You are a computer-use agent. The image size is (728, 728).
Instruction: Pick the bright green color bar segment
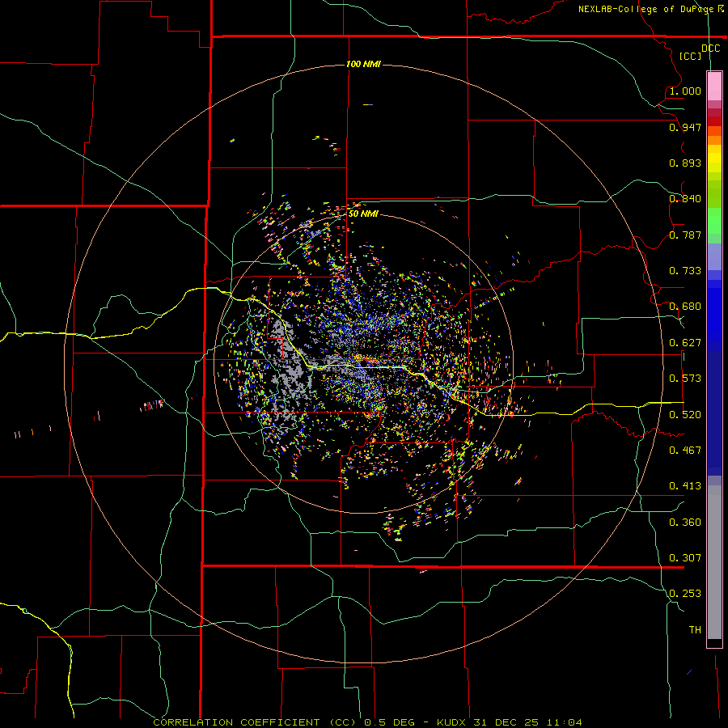714,221
